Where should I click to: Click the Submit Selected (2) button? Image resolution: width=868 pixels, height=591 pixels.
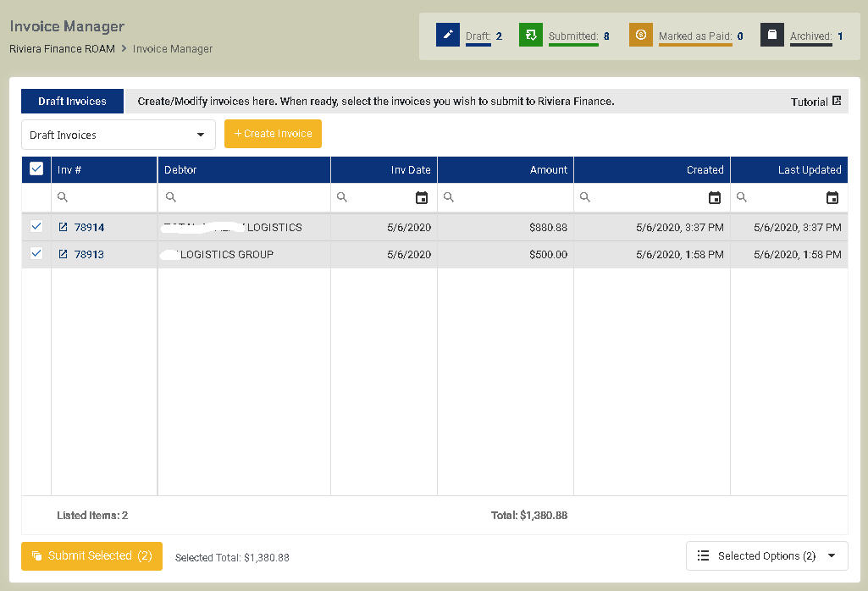point(91,556)
